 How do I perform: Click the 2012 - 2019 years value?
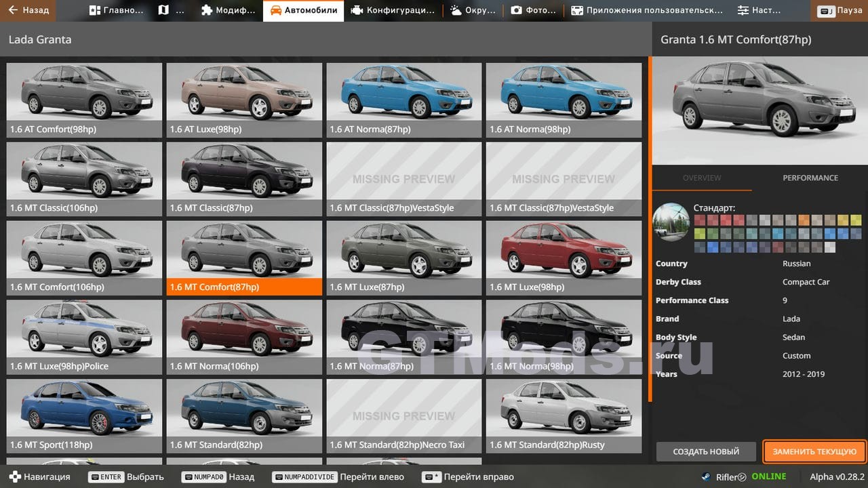coord(804,374)
